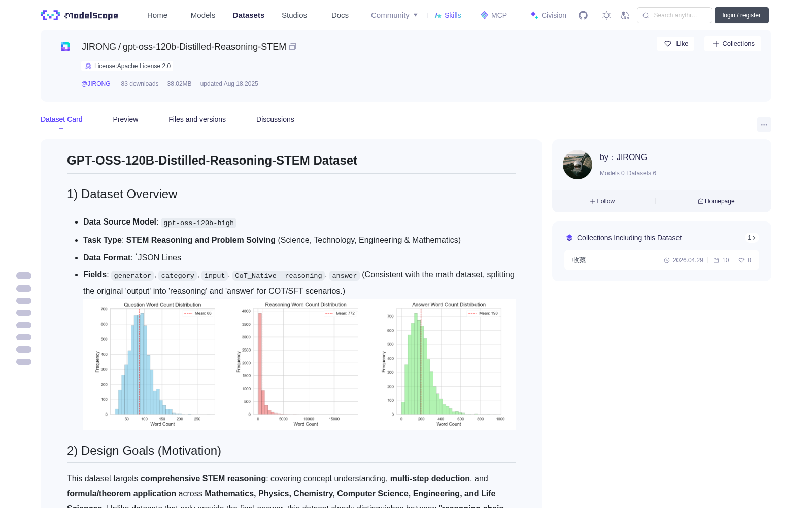This screenshot has height=508, width=812.
Task: Click the MCP diamond icon
Action: point(484,15)
